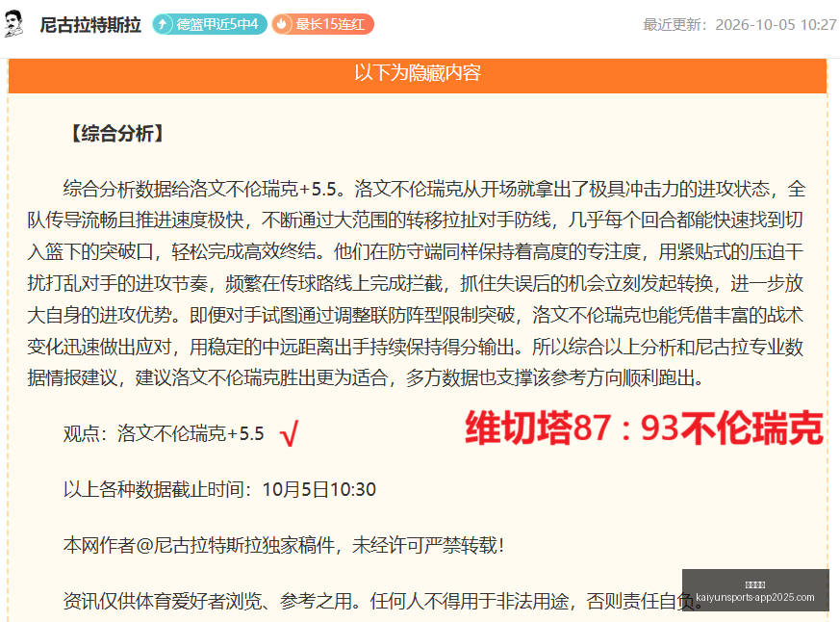Select the 以上各种数据截止时间 line

pyautogui.click(x=219, y=489)
